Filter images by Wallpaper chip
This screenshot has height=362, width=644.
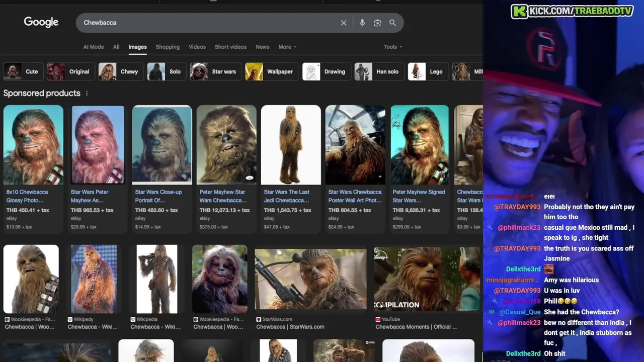(x=271, y=71)
